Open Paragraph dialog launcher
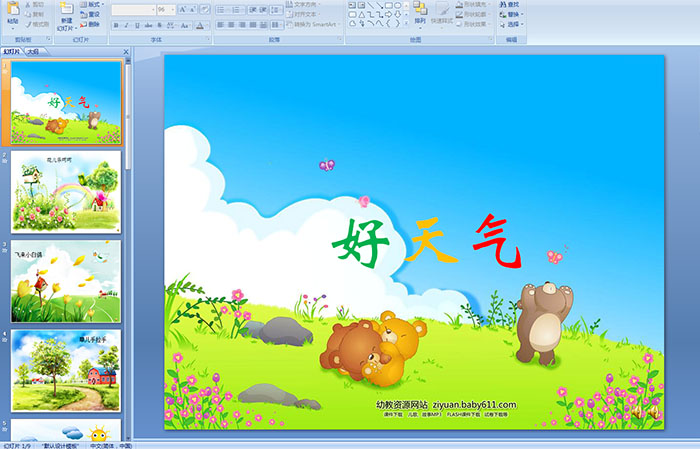The width and height of the screenshot is (700, 449). [x=340, y=39]
